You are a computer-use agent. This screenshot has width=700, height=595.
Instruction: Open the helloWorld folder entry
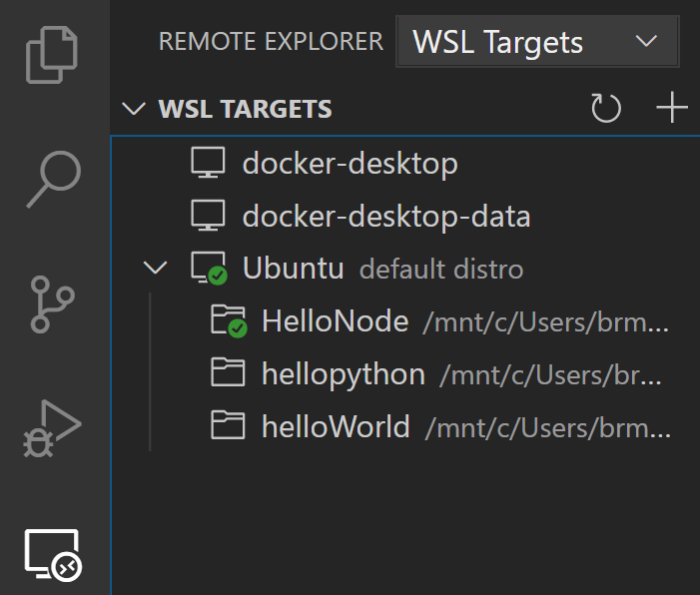point(336,427)
